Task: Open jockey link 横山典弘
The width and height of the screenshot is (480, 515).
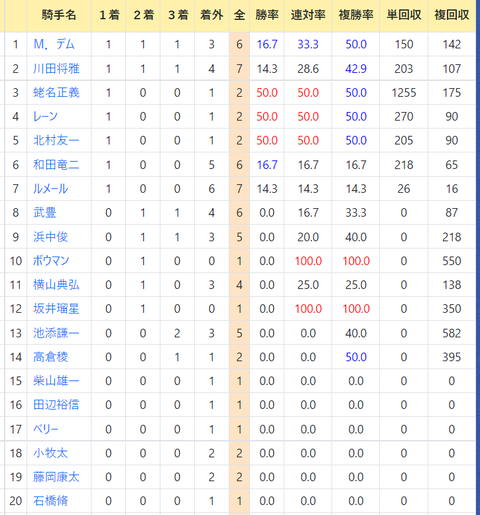Action: [x=56, y=285]
